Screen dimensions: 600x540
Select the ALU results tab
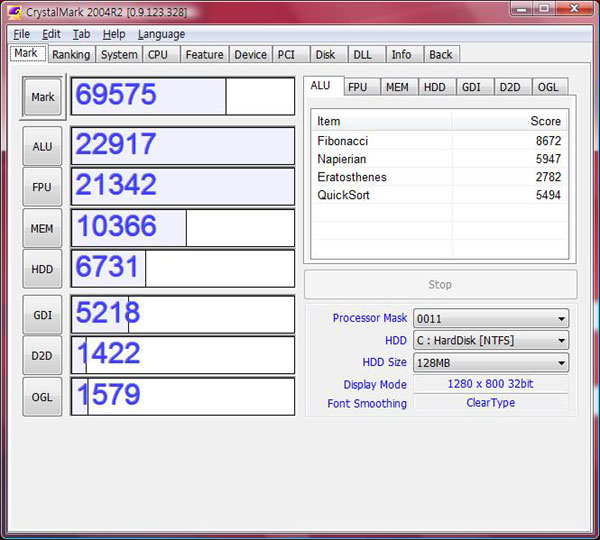click(x=323, y=86)
